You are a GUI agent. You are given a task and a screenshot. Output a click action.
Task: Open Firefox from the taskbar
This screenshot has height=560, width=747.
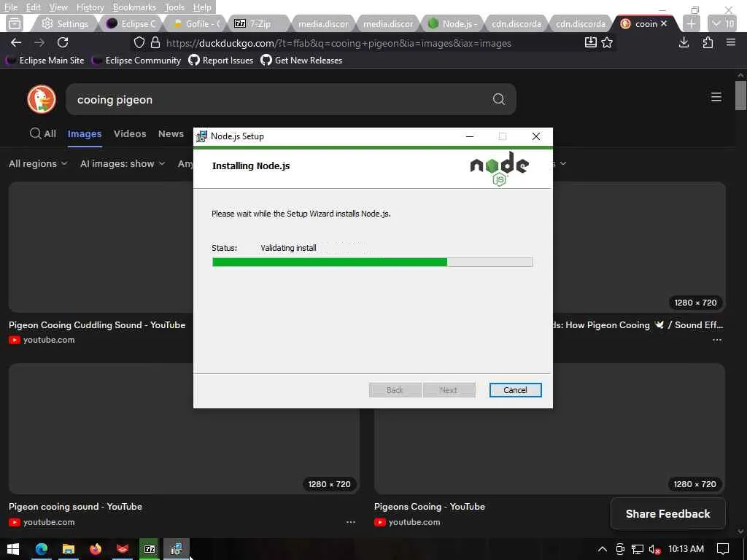[96, 549]
